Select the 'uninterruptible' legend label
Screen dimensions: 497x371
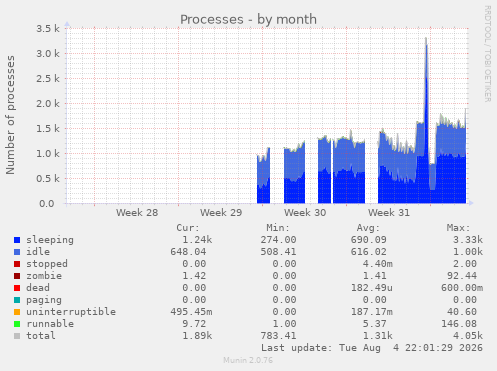click(x=71, y=312)
